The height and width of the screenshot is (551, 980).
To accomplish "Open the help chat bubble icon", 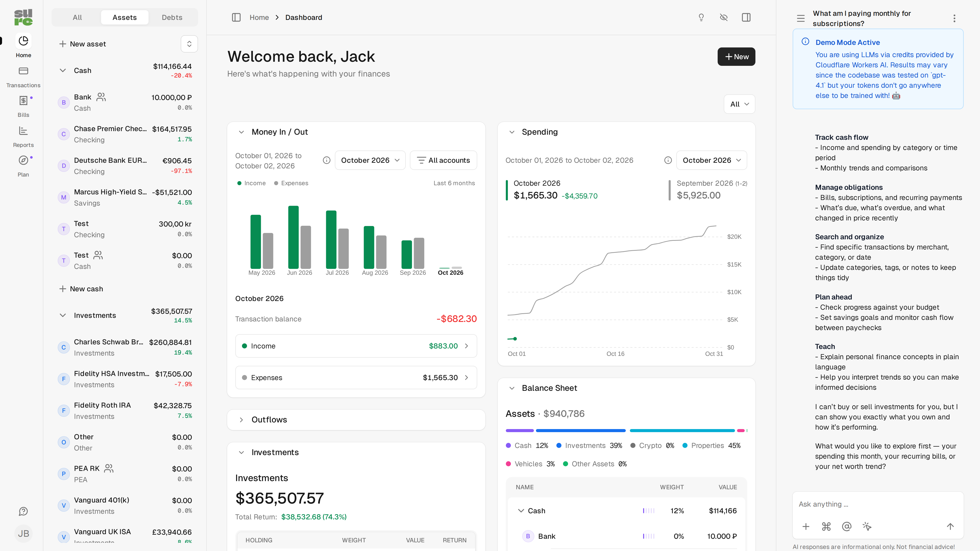I will coord(23,511).
